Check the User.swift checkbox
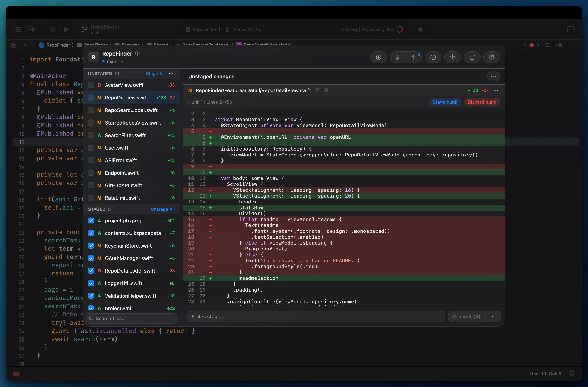Screen dimensions: 588x387 click(x=91, y=148)
